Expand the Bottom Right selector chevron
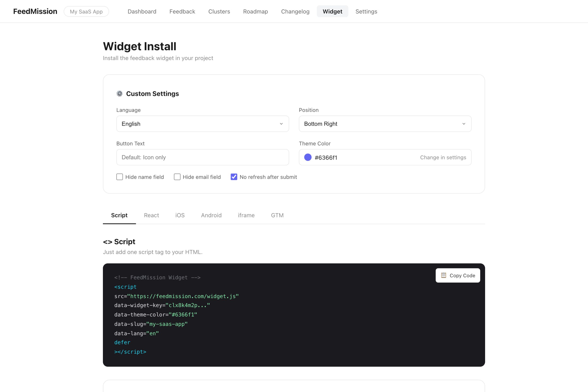588x392 pixels. pyautogui.click(x=464, y=124)
